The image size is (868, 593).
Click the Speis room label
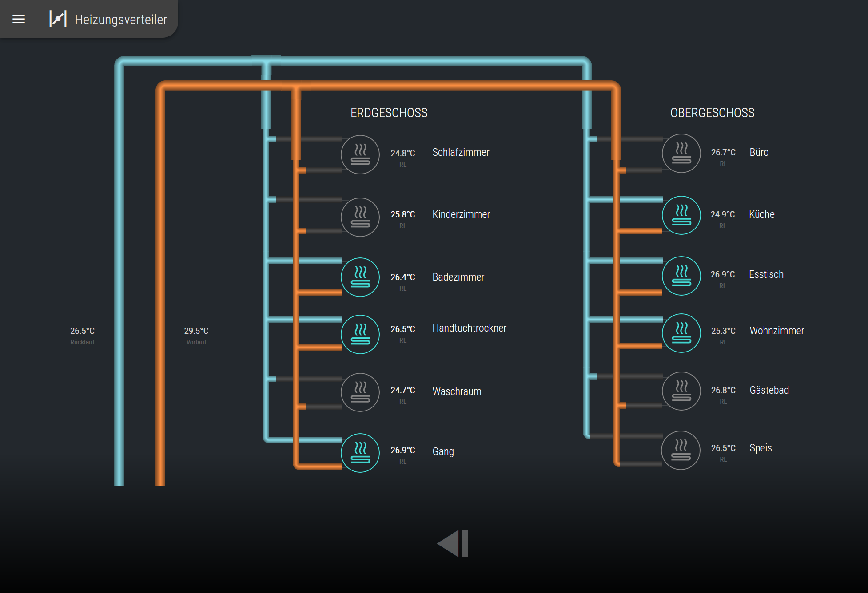click(760, 448)
